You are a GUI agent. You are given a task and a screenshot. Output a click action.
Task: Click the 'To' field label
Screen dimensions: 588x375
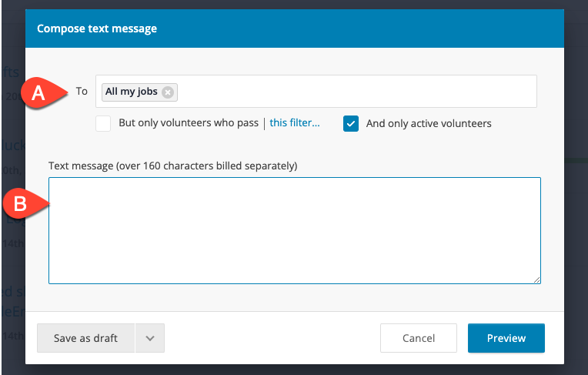(x=82, y=91)
